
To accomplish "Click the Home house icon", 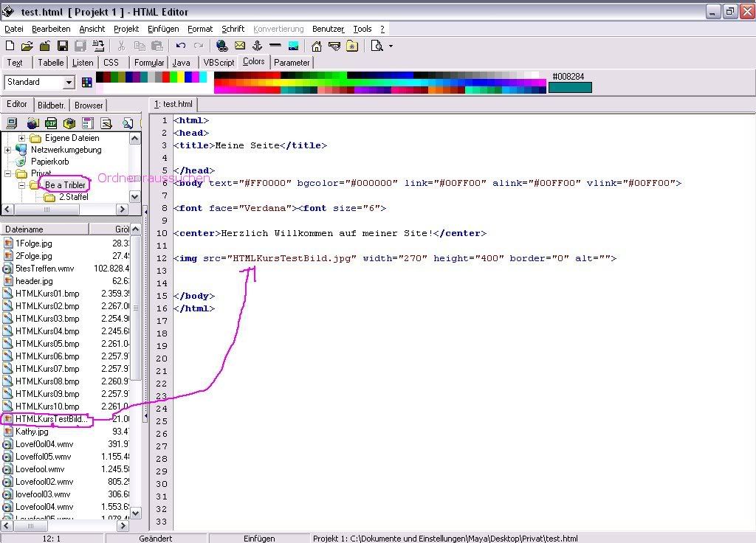I will point(316,46).
